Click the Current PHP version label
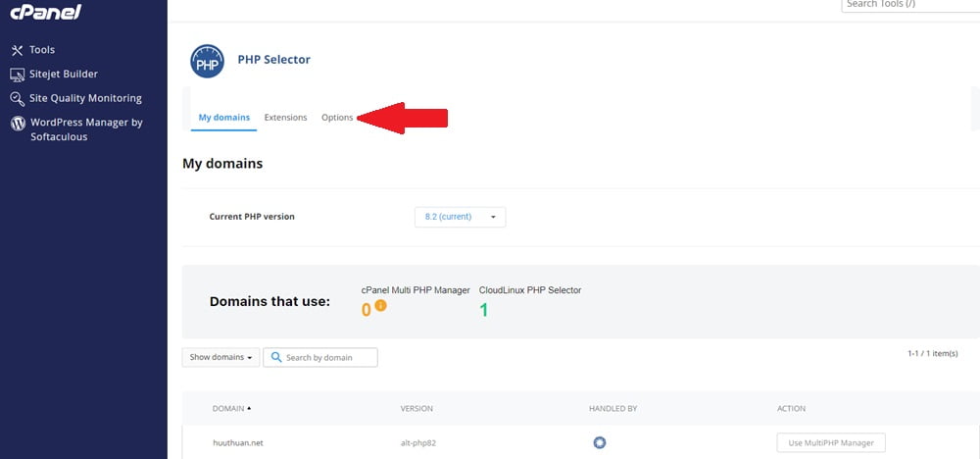The width and height of the screenshot is (980, 459). [x=252, y=217]
